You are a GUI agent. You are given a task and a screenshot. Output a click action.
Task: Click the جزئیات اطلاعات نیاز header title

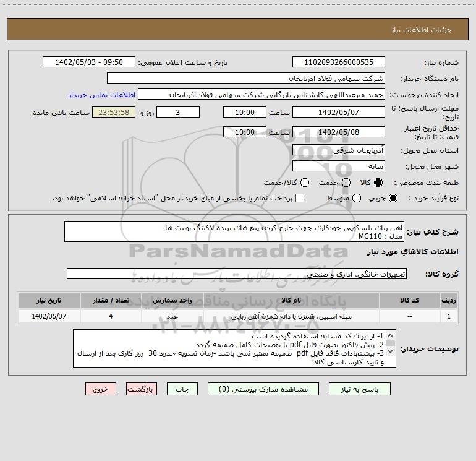422,30
